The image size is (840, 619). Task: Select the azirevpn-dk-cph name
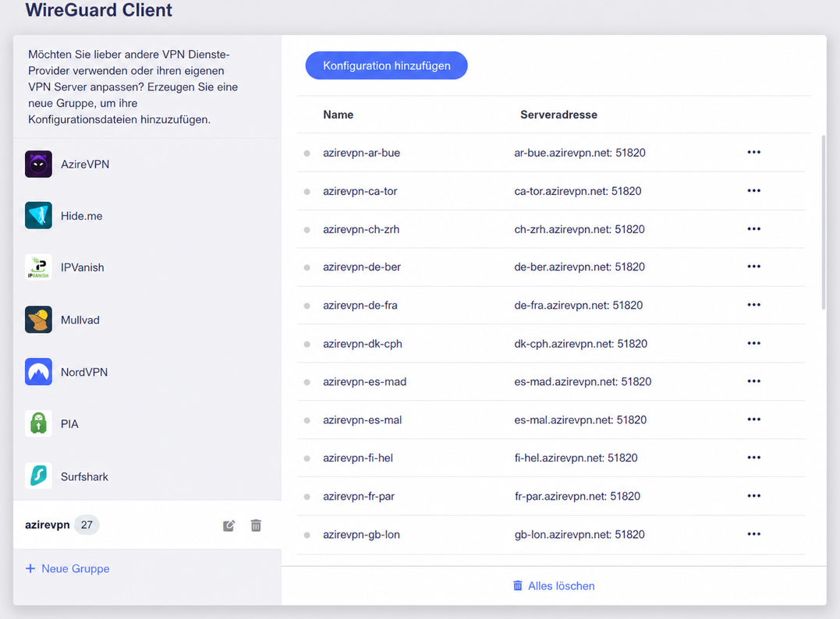tap(362, 344)
